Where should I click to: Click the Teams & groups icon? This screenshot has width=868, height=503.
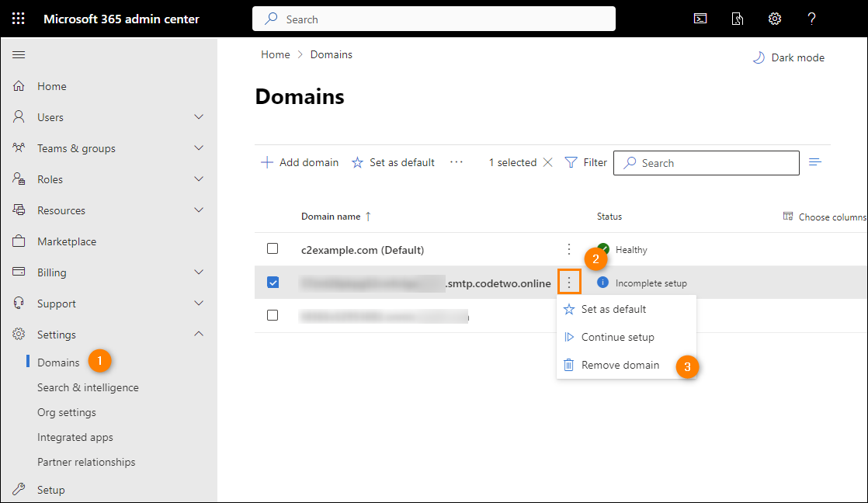point(19,147)
